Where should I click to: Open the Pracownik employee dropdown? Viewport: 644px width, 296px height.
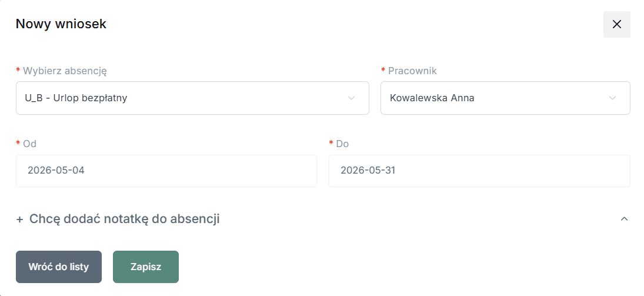point(505,98)
